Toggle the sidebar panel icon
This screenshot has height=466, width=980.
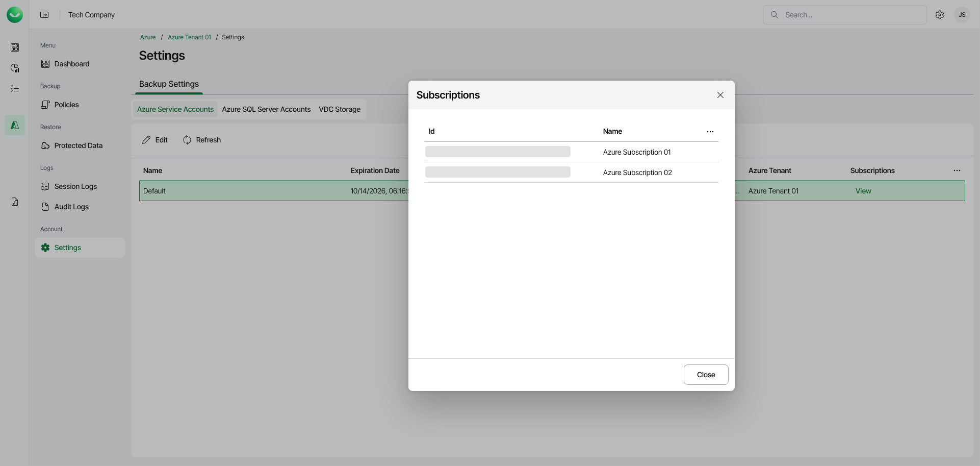[45, 15]
